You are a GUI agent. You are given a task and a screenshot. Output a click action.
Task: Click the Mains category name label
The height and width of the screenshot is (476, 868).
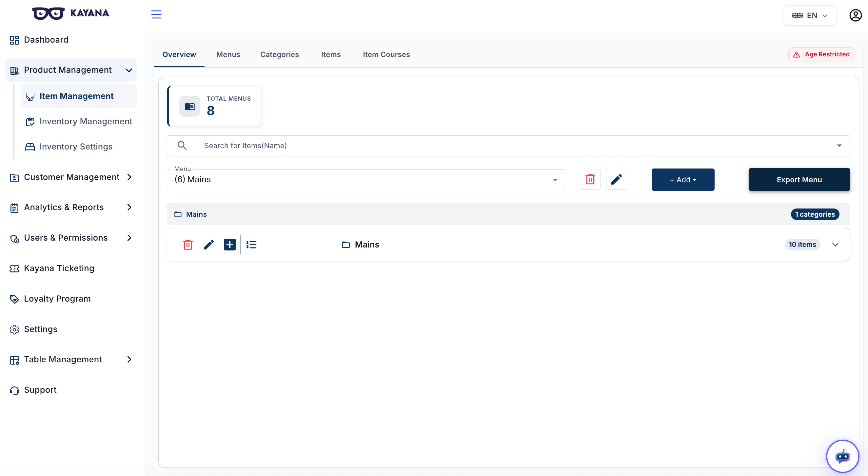366,245
